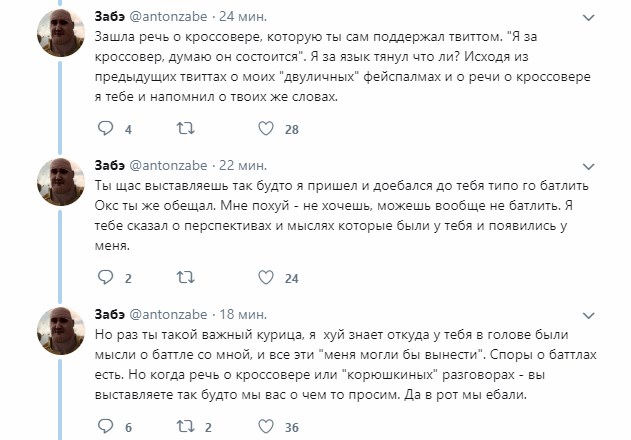Reply to the tweet with 6 replies
This screenshot has height=440, width=631.
[106, 426]
